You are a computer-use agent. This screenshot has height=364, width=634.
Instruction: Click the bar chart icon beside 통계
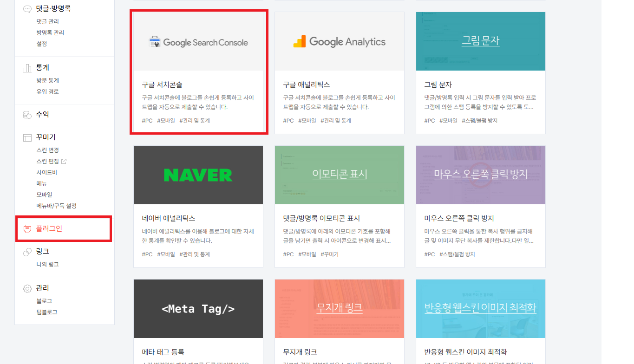27,68
